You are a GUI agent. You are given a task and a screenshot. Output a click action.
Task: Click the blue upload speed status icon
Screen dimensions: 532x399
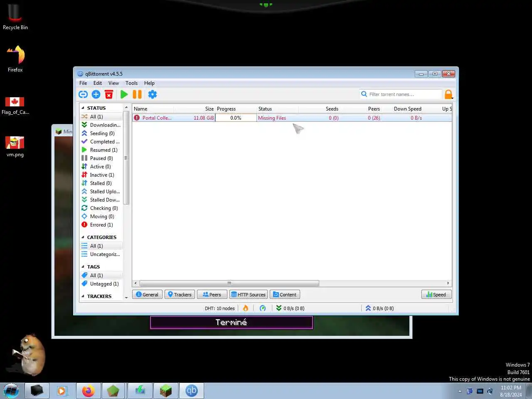coord(368,308)
